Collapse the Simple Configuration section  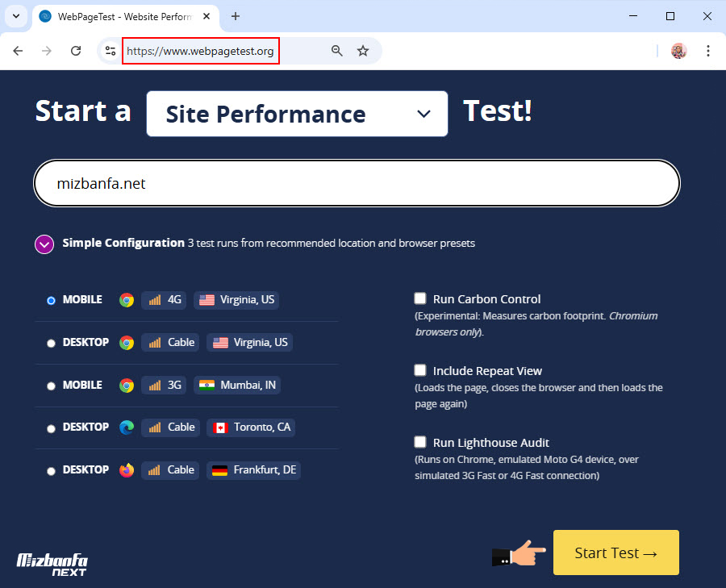coord(44,244)
